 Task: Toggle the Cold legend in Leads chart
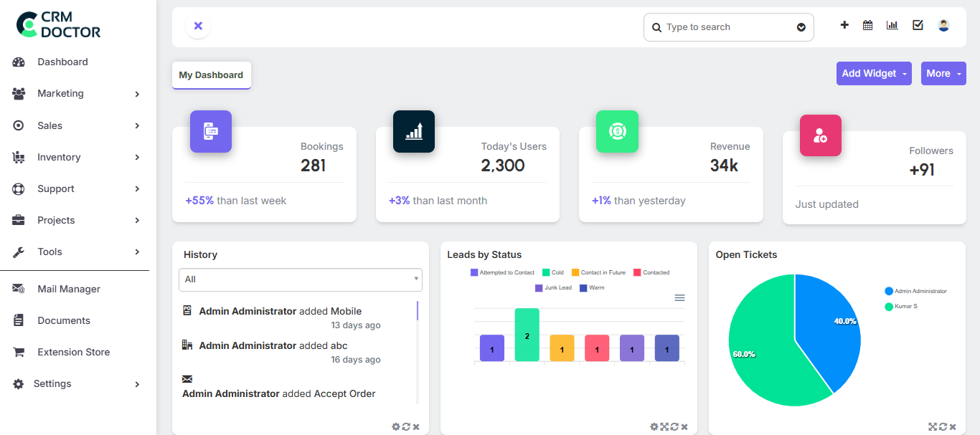tap(552, 272)
